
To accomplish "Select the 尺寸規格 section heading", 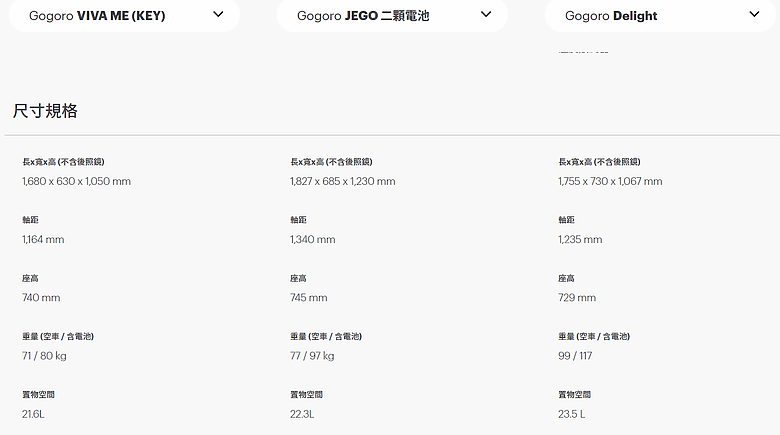I will (45, 111).
